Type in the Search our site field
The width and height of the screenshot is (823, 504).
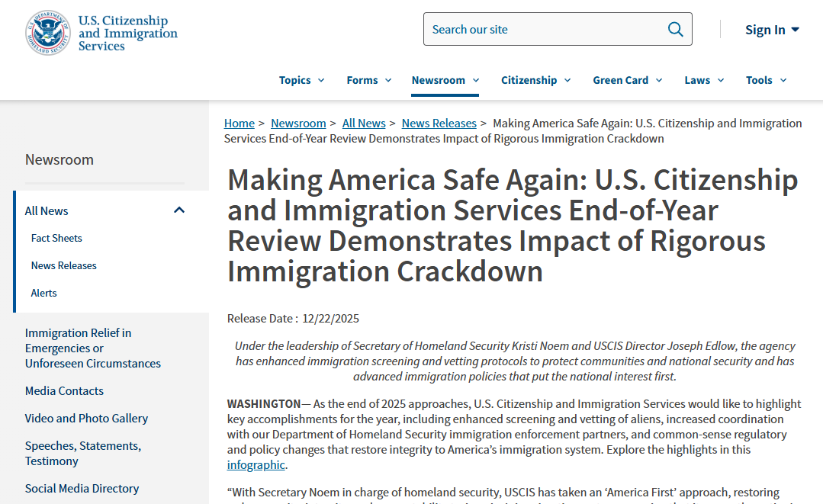click(542, 29)
